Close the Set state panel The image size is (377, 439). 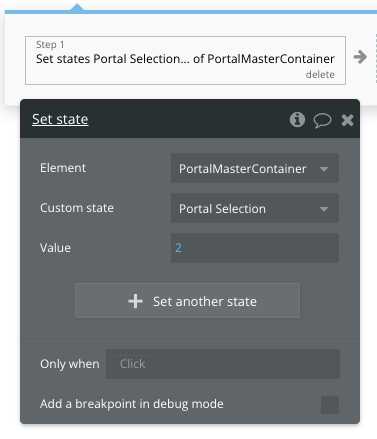click(347, 120)
